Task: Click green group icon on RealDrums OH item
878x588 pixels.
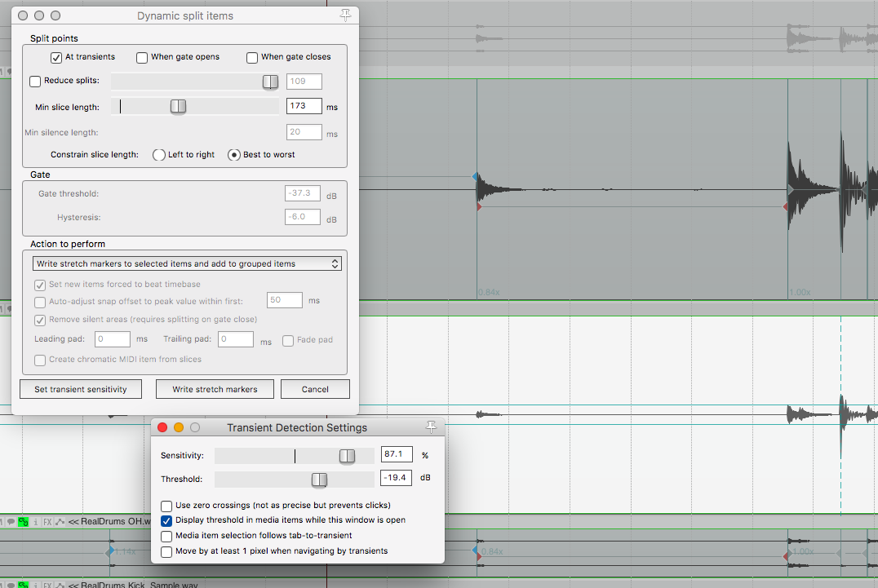Action: (x=23, y=521)
